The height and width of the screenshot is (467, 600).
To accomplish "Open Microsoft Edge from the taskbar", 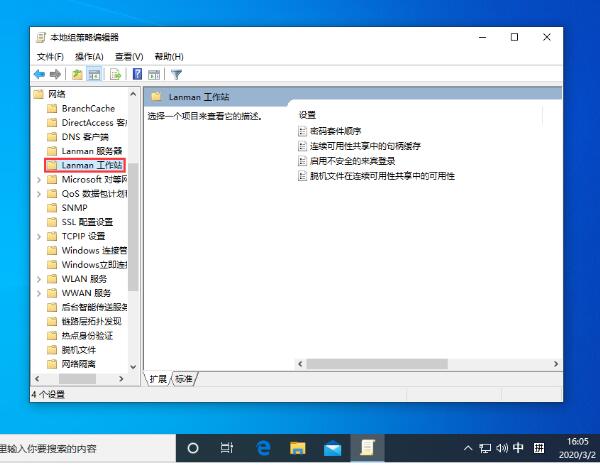I will 264,448.
